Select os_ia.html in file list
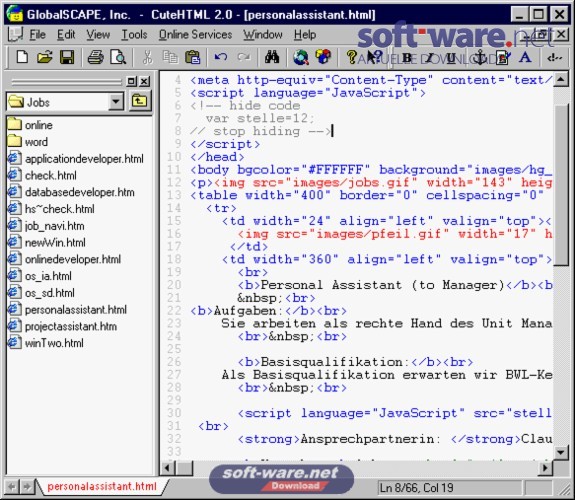This screenshot has height=500, width=575. click(40, 276)
